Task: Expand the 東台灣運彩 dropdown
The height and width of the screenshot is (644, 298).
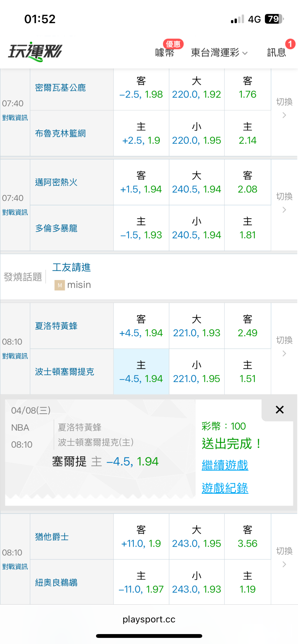Action: (219, 52)
